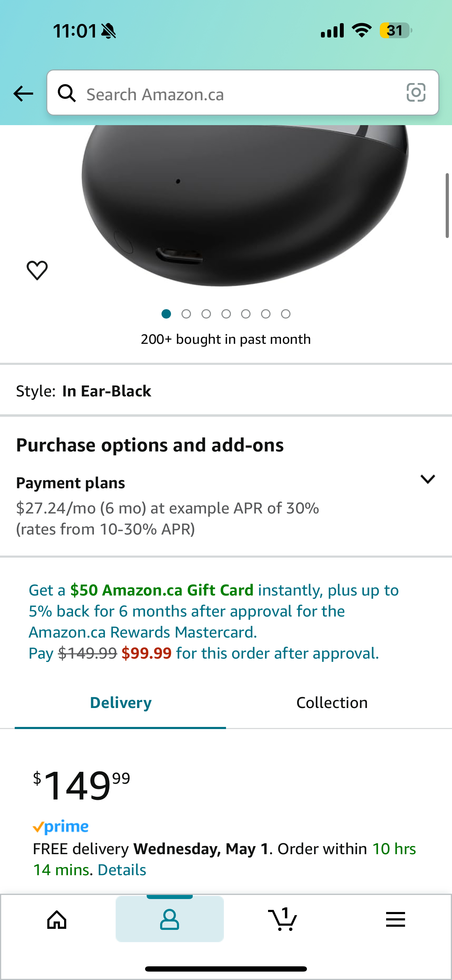452x980 pixels.
Task: Tap the magnifying glass search icon
Action: (67, 93)
